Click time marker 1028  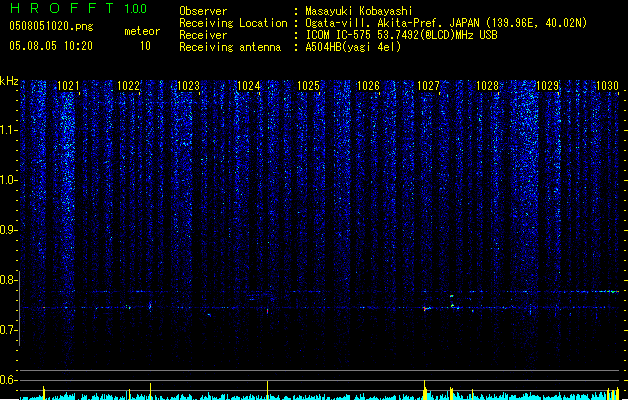coord(487,86)
